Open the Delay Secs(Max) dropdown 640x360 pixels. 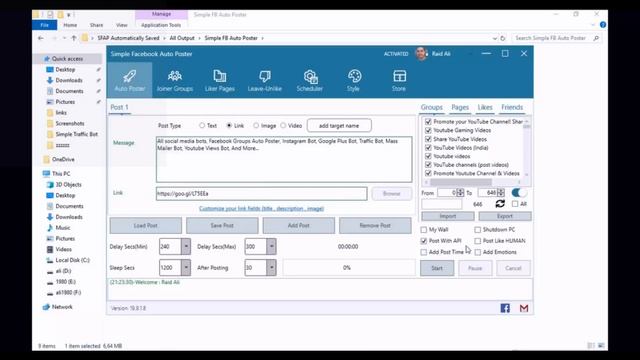[x=271, y=247]
